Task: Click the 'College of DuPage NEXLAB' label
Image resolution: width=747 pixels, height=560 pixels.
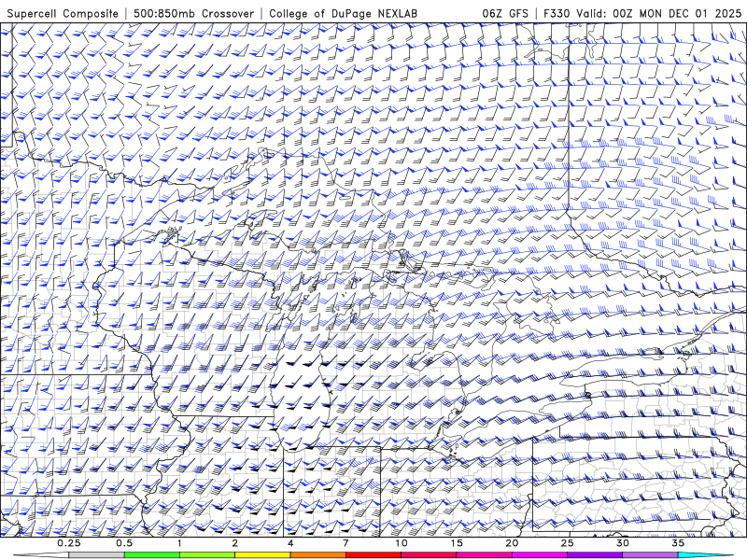Action: (343, 13)
